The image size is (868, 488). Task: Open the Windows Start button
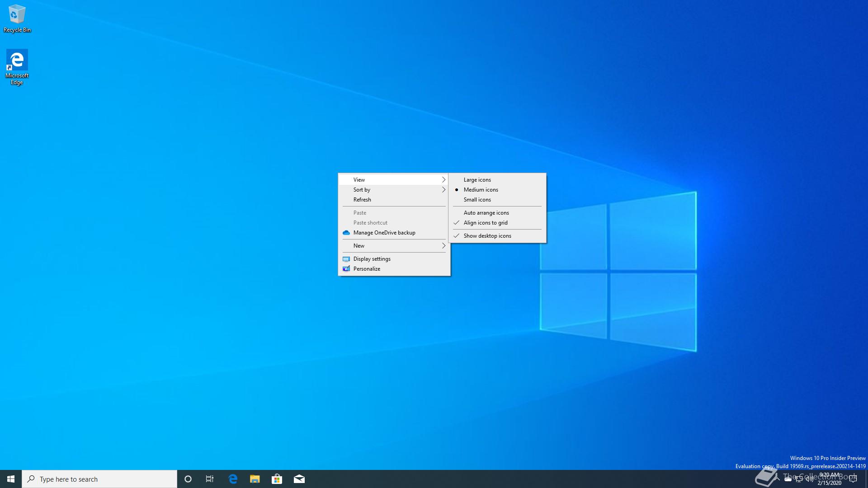[11, 479]
